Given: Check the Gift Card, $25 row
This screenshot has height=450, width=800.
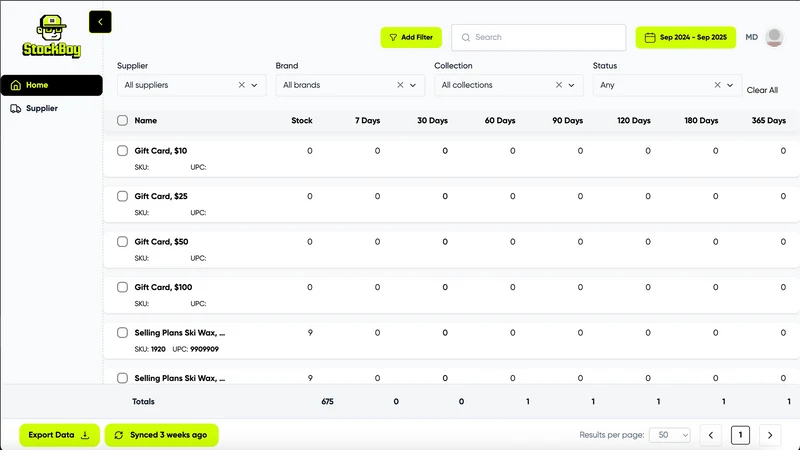Looking at the screenshot, I should [x=122, y=196].
